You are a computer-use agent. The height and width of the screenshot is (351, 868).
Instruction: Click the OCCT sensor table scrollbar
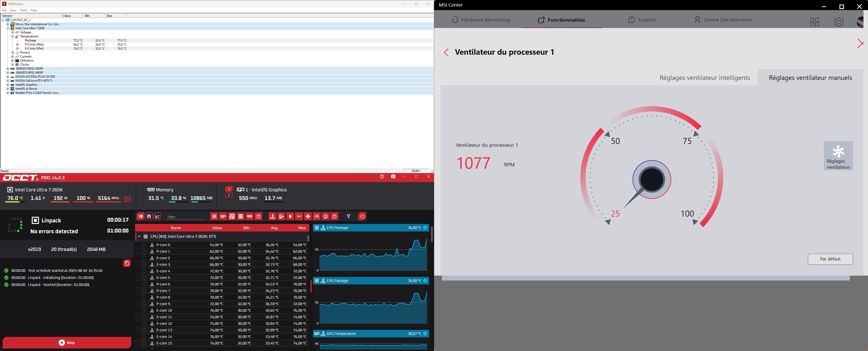(308, 238)
